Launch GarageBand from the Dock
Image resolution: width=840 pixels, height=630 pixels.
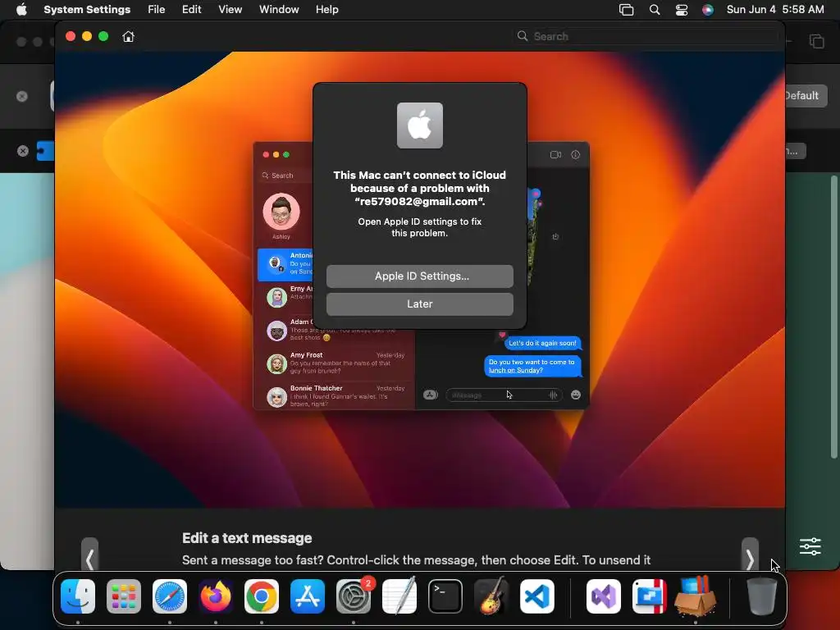click(491, 596)
